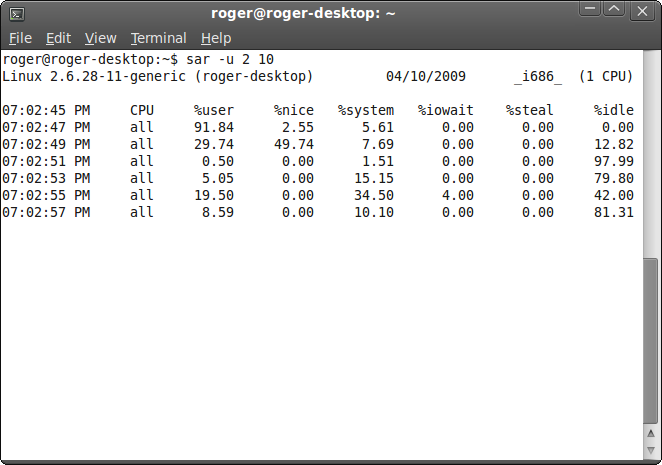Click the %user value 8.59
The height and width of the screenshot is (465, 662).
[x=217, y=212]
